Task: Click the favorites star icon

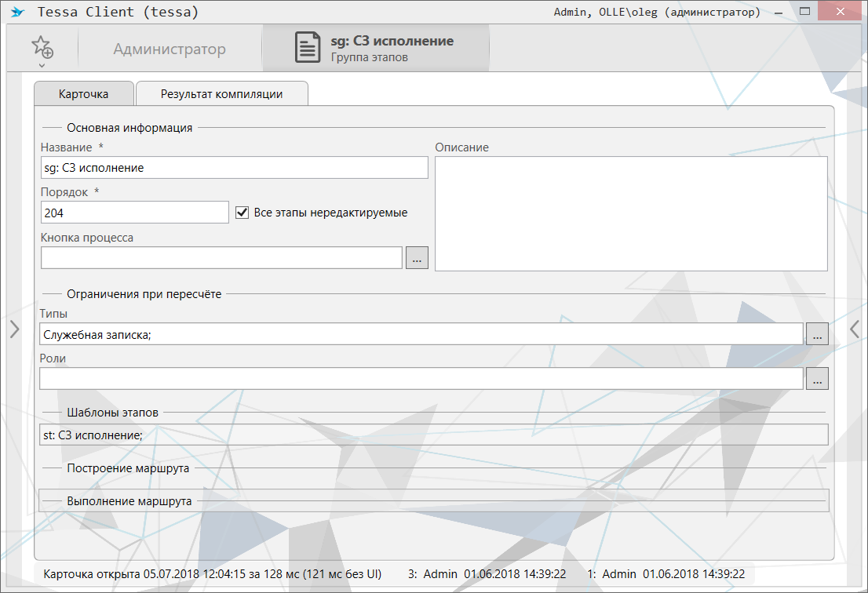Action: click(x=42, y=46)
